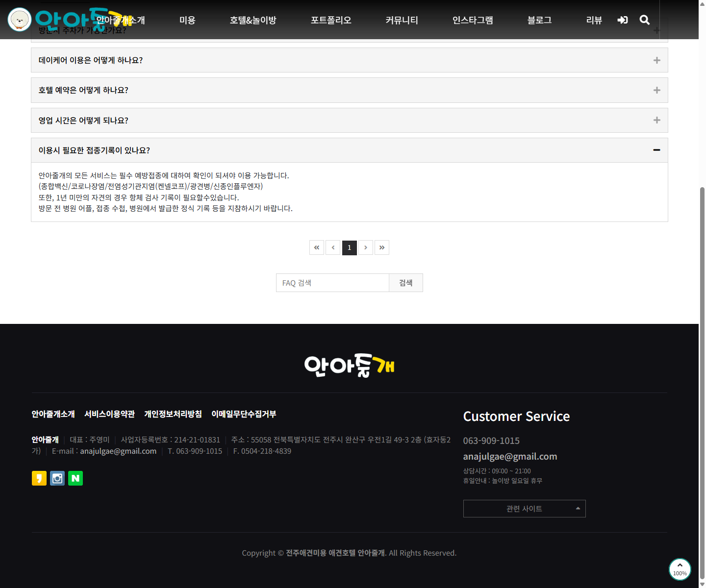Click the 검색 button next to FAQ search
The height and width of the screenshot is (588, 706).
click(406, 283)
